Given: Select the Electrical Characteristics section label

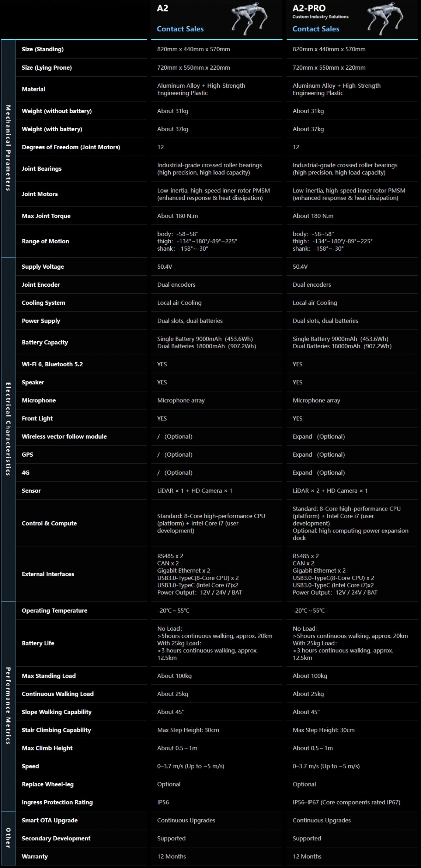Looking at the screenshot, I should pyautogui.click(x=8, y=429).
